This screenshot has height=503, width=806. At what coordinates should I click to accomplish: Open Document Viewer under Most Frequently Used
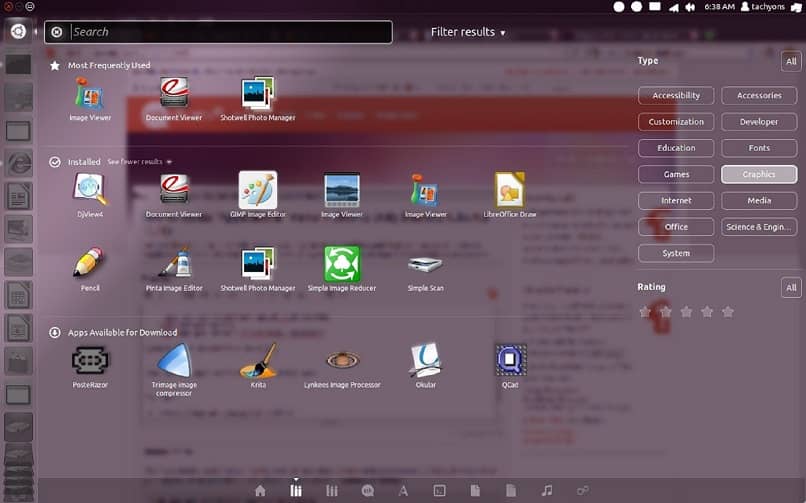click(x=174, y=99)
